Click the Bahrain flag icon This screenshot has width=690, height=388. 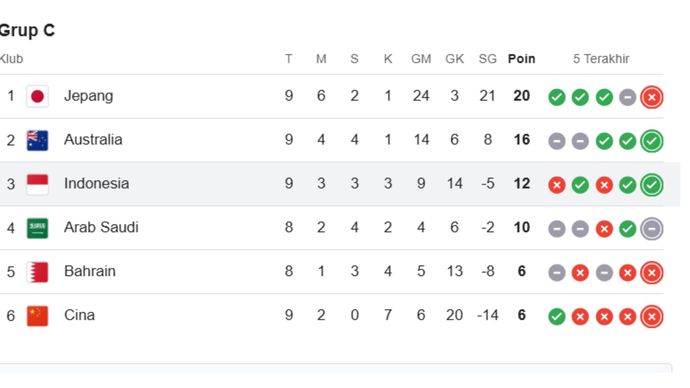[x=37, y=272]
